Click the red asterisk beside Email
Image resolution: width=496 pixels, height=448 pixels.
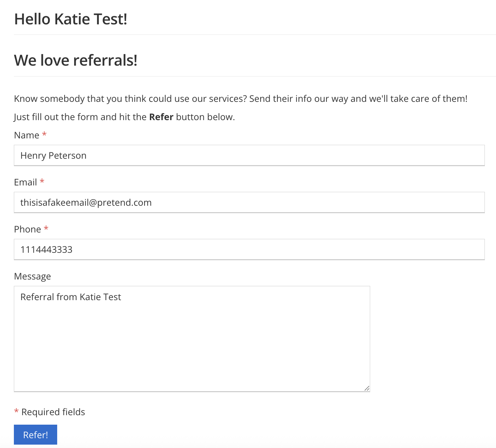point(42,182)
